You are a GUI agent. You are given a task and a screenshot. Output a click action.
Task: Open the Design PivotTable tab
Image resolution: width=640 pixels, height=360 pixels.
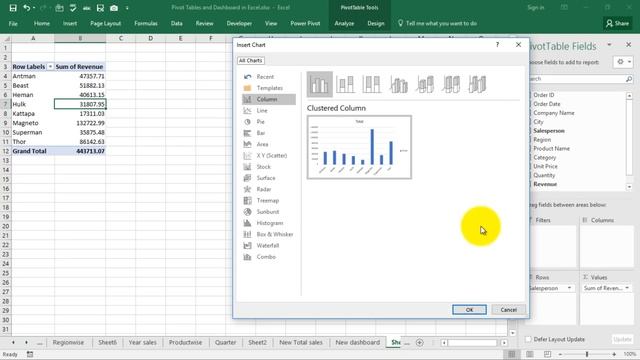[x=376, y=24]
